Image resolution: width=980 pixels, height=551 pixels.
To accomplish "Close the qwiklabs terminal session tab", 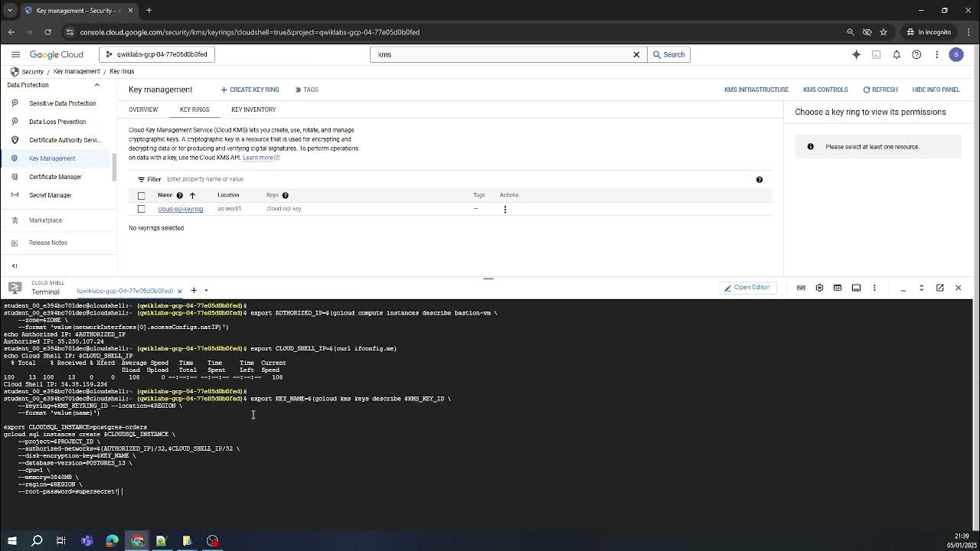I will [x=180, y=291].
